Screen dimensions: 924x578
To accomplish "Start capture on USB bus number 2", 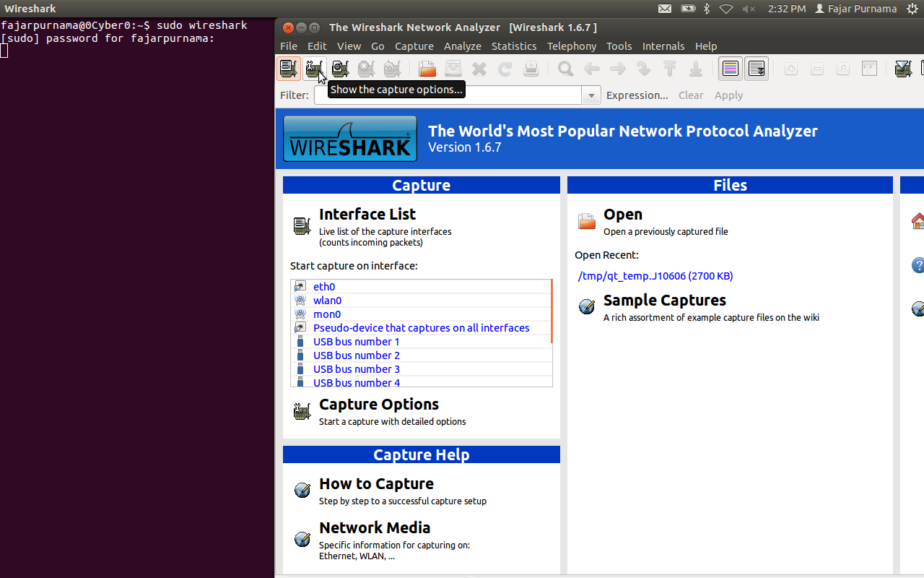I will coord(357,355).
